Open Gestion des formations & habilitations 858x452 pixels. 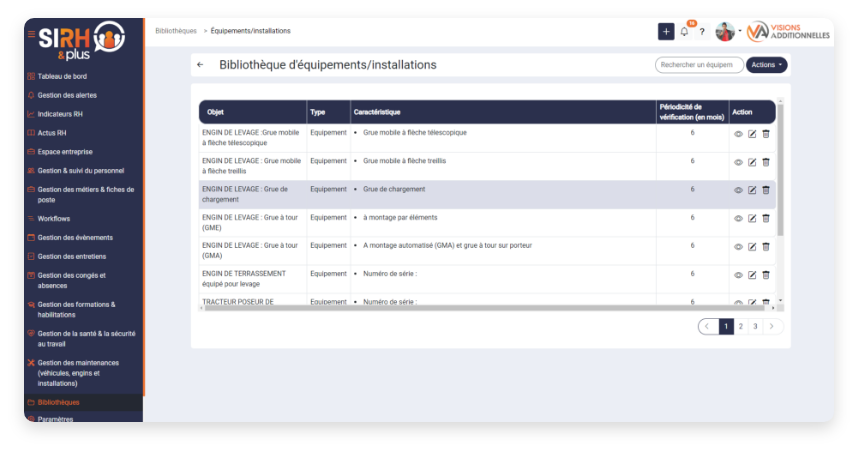pyautogui.click(x=76, y=310)
